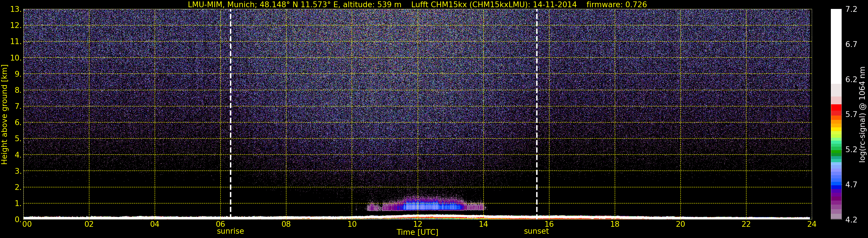The width and height of the screenshot is (868, 238).
Task: Click the blue region of the colorbar
Action: 836,176
